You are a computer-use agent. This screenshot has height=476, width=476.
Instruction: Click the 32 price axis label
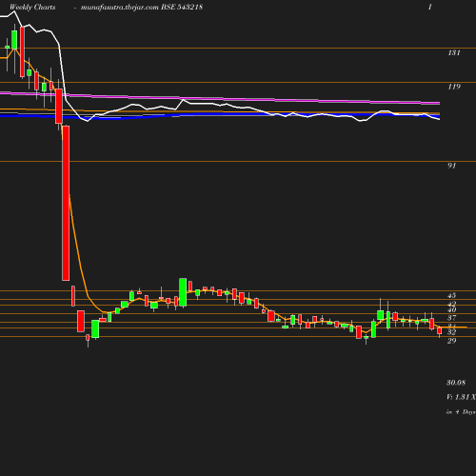point(451,332)
